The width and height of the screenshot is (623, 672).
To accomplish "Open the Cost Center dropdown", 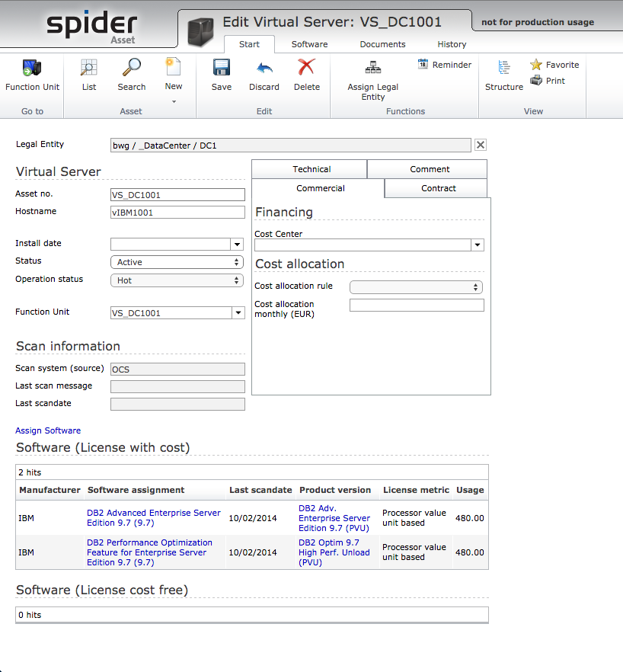I will [478, 245].
